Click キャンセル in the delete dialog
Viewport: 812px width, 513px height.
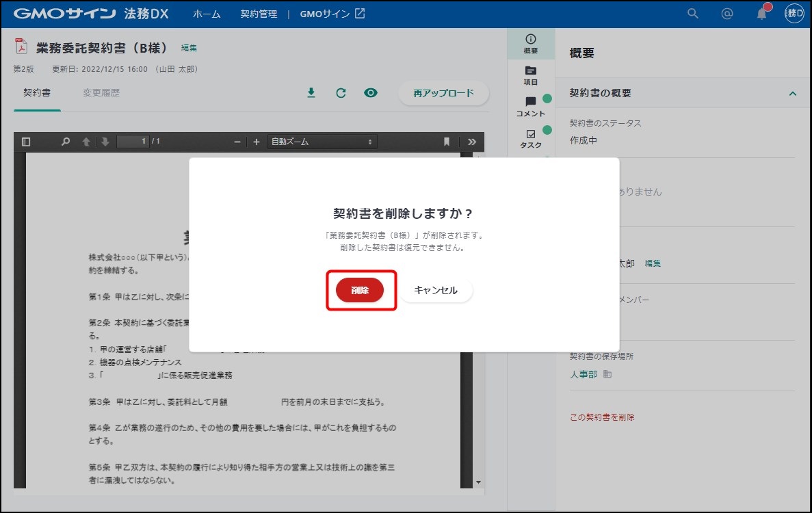436,290
